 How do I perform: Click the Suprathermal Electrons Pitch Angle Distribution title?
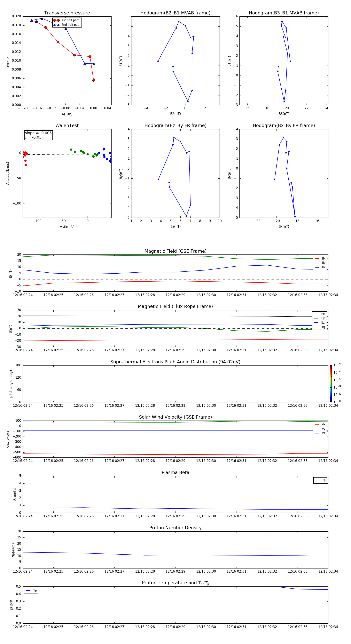(175, 362)
